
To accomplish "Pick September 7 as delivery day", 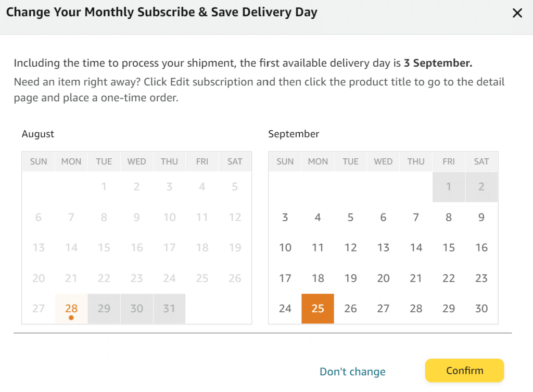I will pyautogui.click(x=416, y=217).
